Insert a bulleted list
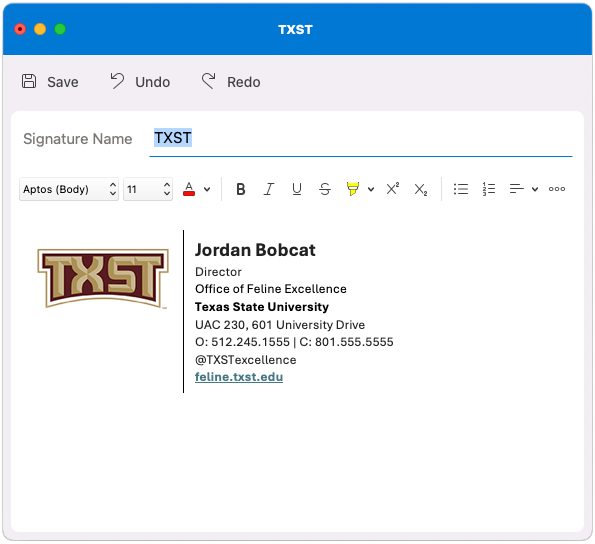595x544 pixels. [461, 189]
